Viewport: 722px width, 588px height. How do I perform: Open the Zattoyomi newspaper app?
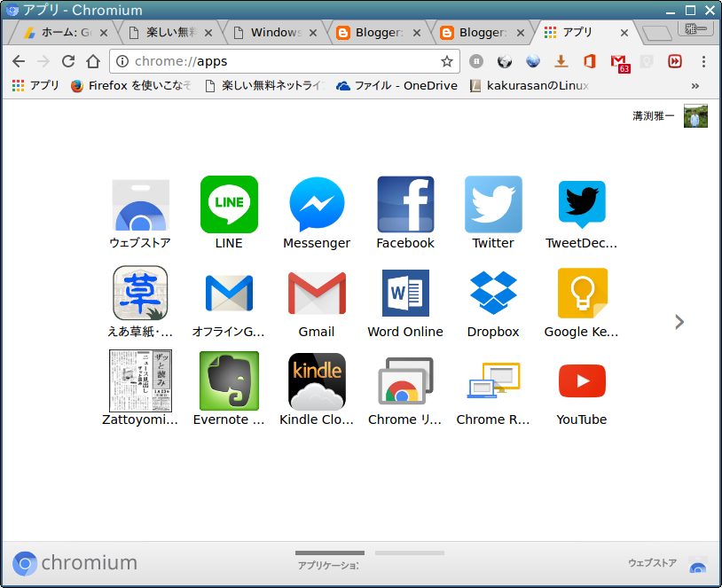[140, 380]
